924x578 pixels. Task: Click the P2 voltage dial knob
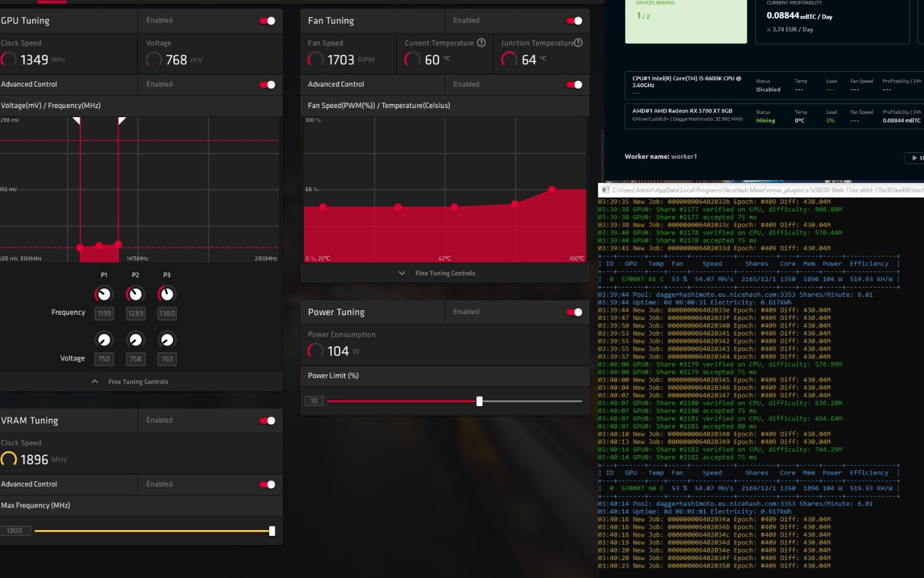tap(135, 340)
